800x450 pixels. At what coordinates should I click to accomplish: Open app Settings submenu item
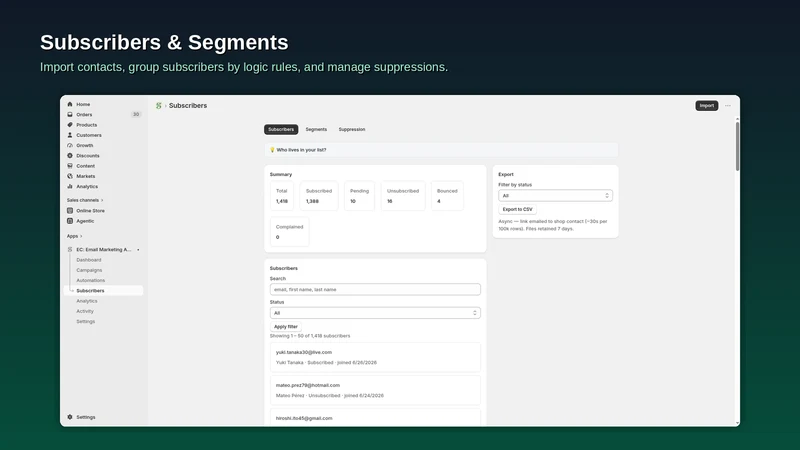[86, 321]
